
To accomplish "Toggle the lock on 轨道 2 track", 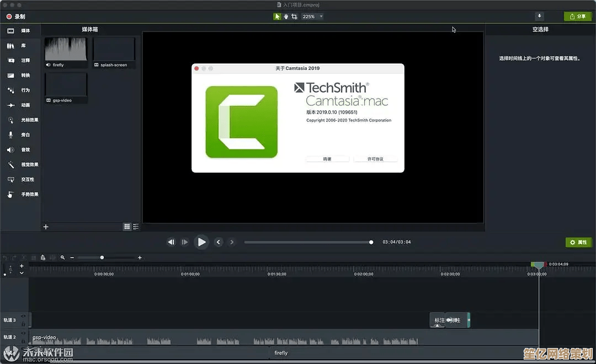I will click(23, 341).
